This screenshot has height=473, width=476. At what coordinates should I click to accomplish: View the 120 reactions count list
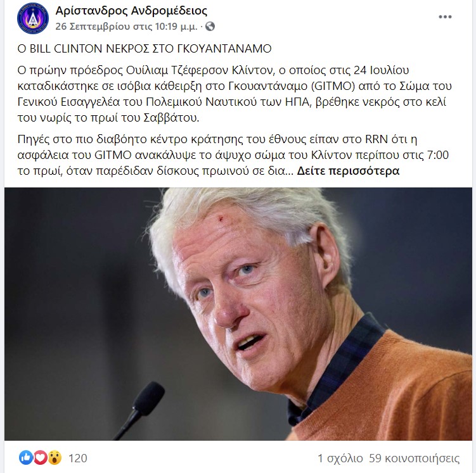pos(78,458)
